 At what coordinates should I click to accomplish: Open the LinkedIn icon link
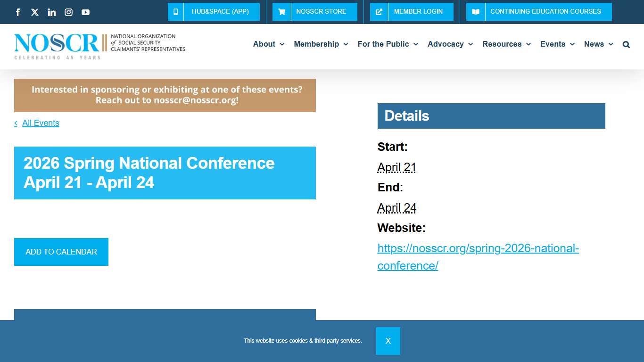51,12
